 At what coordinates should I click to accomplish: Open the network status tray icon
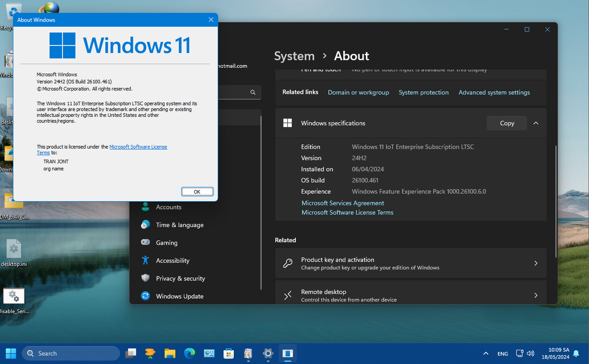[x=520, y=353]
